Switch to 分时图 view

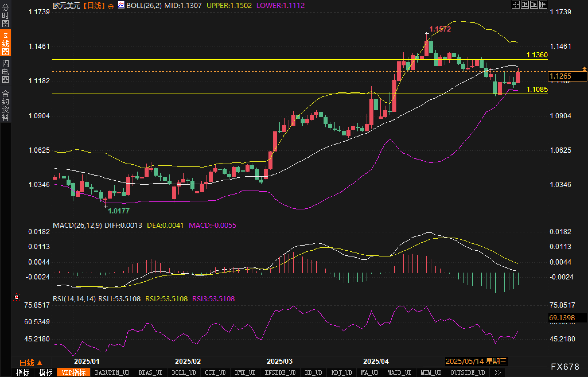[5, 15]
